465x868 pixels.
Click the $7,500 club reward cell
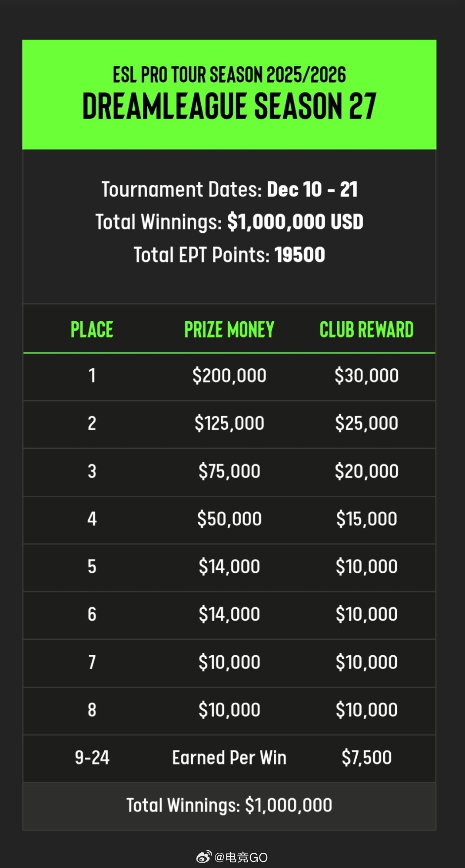[x=366, y=758]
